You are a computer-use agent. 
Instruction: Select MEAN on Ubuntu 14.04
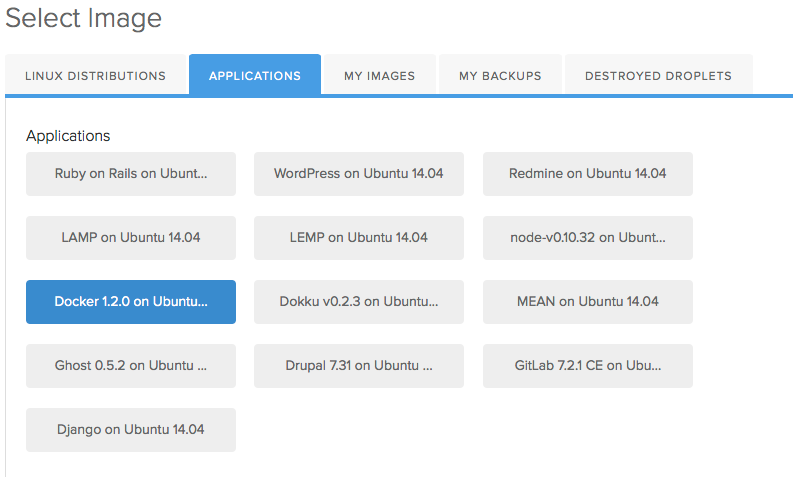588,302
